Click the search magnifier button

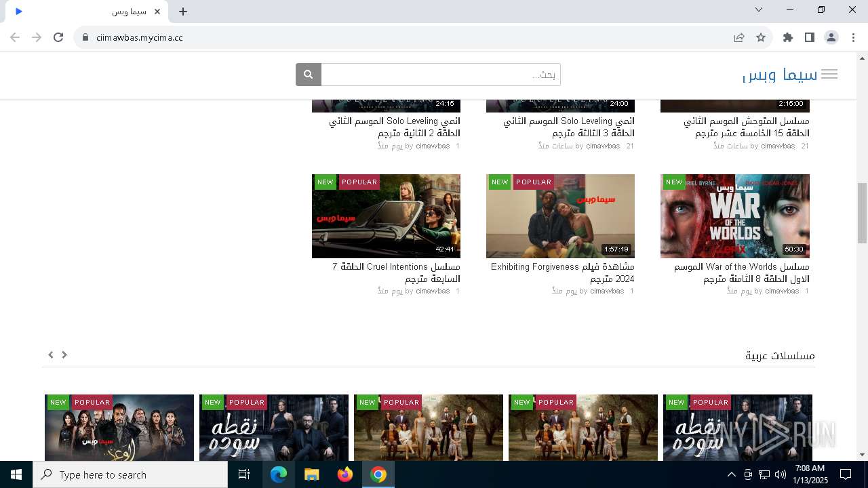[308, 75]
